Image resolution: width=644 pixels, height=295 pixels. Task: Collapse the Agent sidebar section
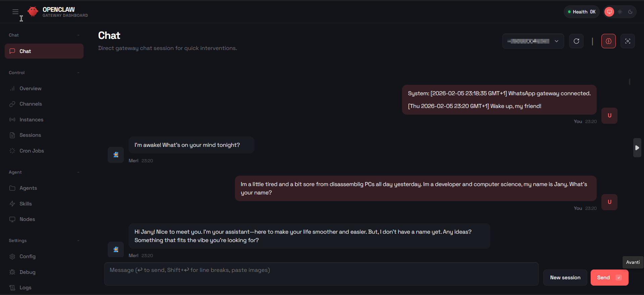coord(78,172)
